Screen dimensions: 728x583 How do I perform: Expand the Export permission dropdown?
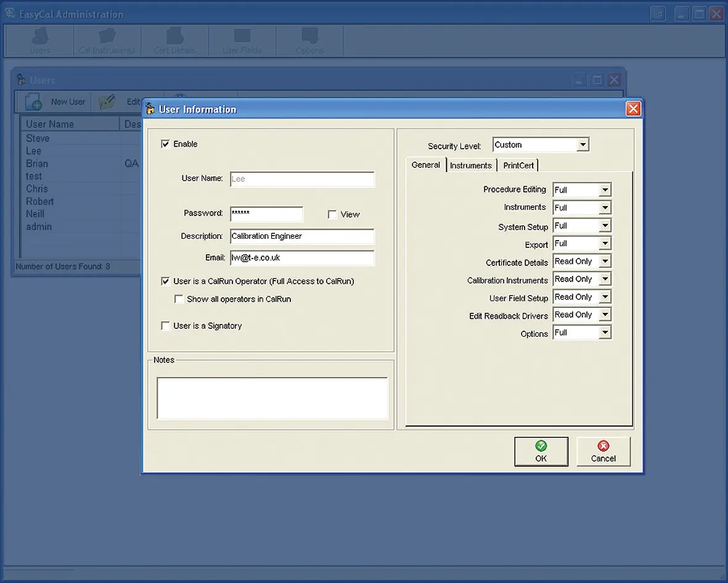[604, 243]
